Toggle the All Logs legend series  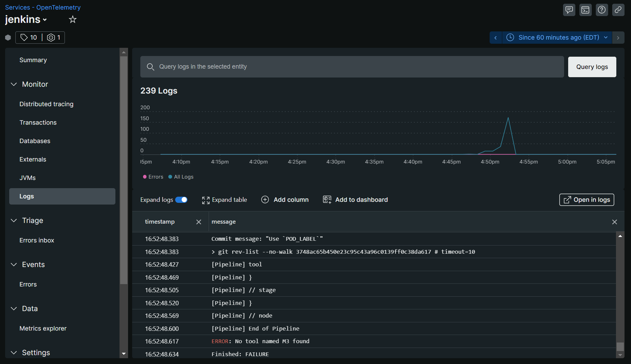pos(181,177)
